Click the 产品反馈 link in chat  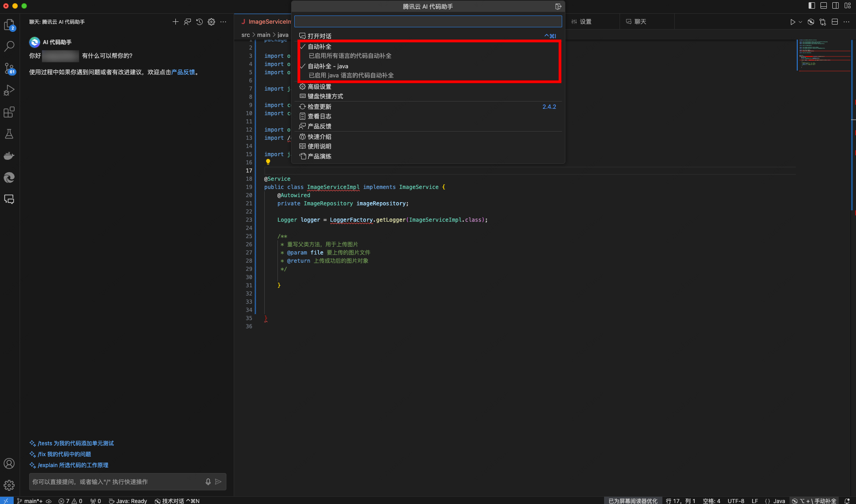183,72
